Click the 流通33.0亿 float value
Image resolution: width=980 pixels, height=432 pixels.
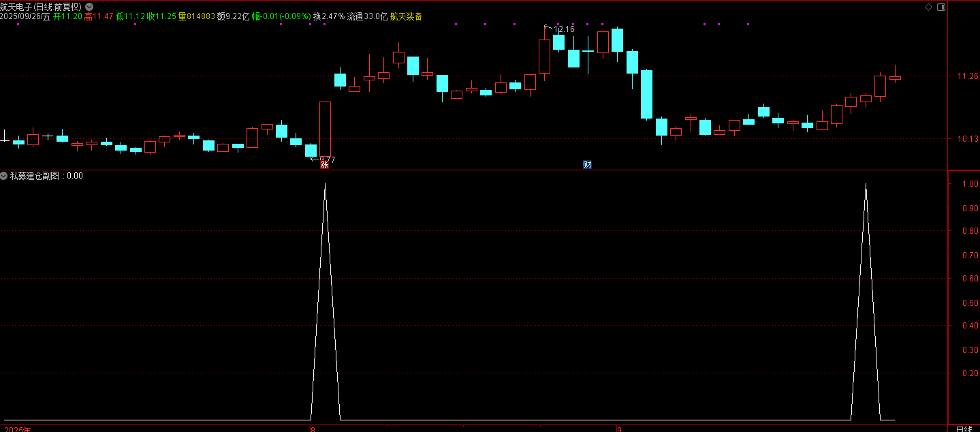(x=367, y=16)
